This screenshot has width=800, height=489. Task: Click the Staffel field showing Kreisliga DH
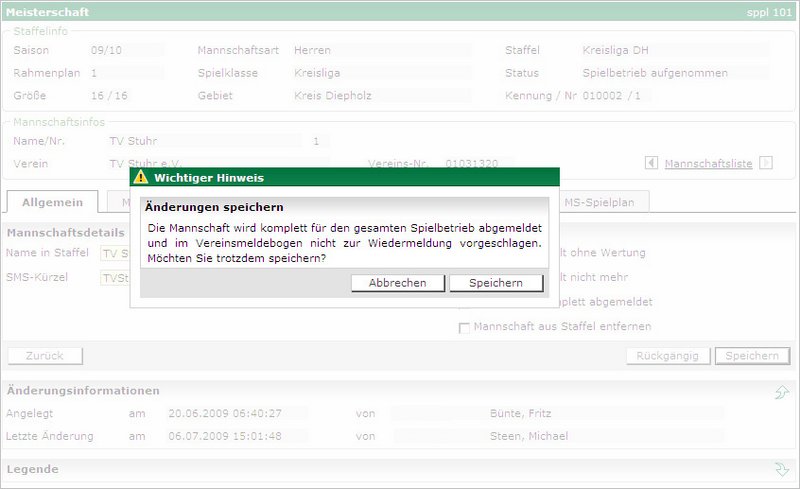point(675,49)
